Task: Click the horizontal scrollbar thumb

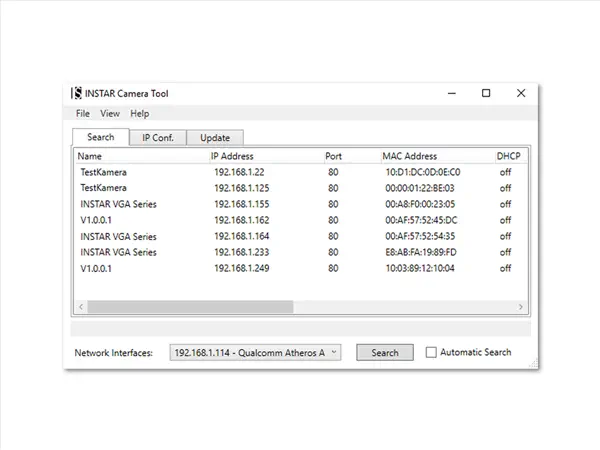Action: tap(190, 307)
